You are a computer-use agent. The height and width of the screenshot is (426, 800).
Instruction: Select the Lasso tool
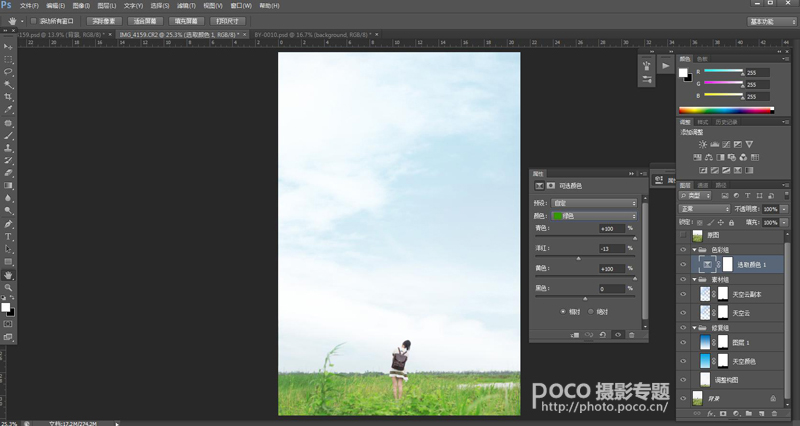tap(8, 72)
